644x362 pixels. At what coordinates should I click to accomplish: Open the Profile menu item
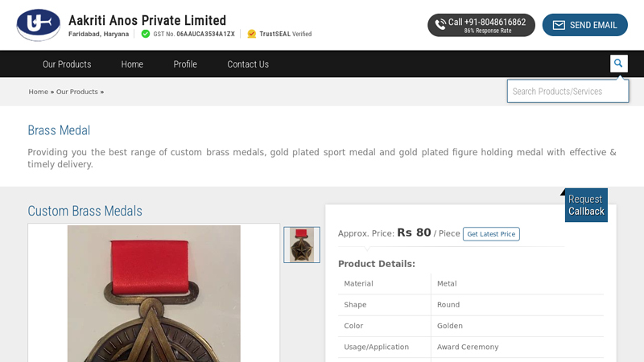185,64
